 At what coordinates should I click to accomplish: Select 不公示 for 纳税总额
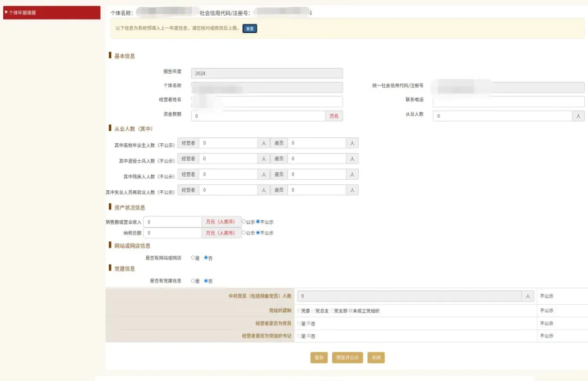[258, 232]
